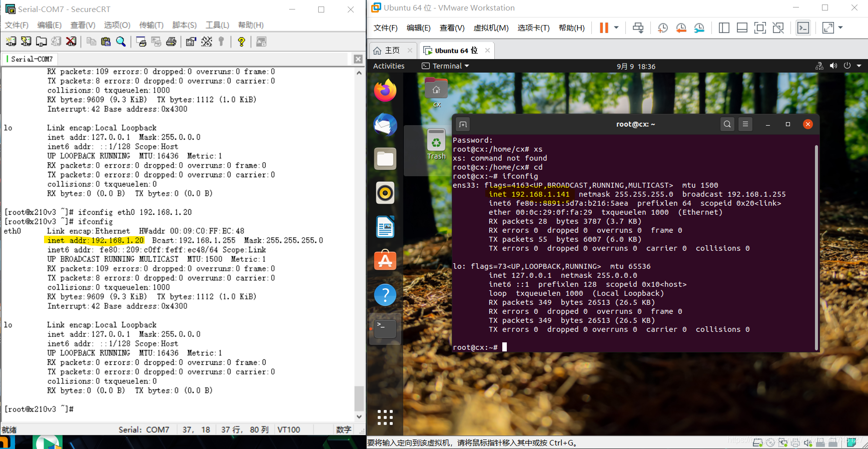Select the Trash desktop icon
This screenshot has width=868, height=449.
coord(436,144)
